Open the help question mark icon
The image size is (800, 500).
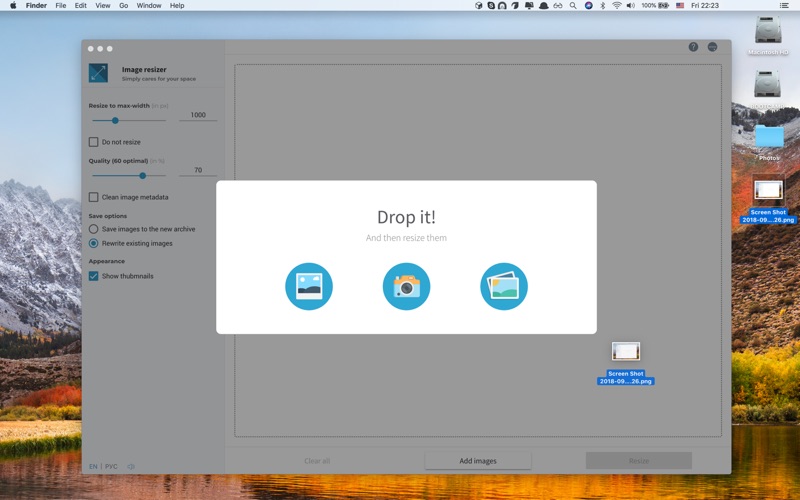pos(693,47)
